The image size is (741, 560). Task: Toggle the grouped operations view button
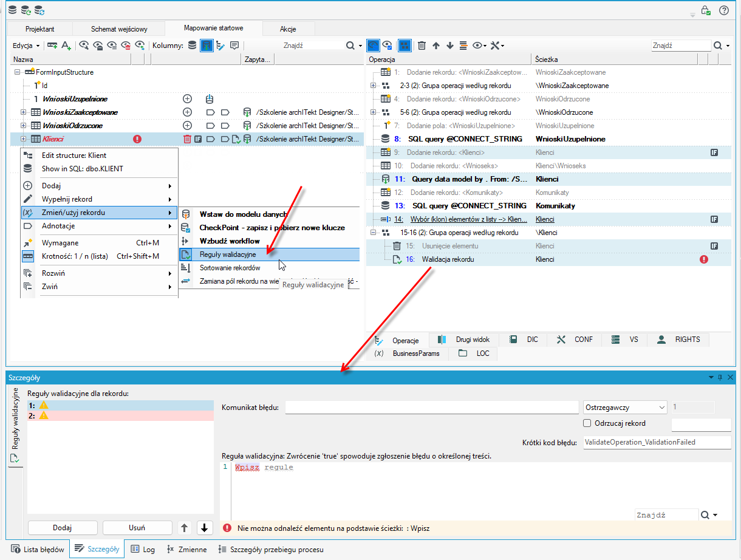(405, 46)
